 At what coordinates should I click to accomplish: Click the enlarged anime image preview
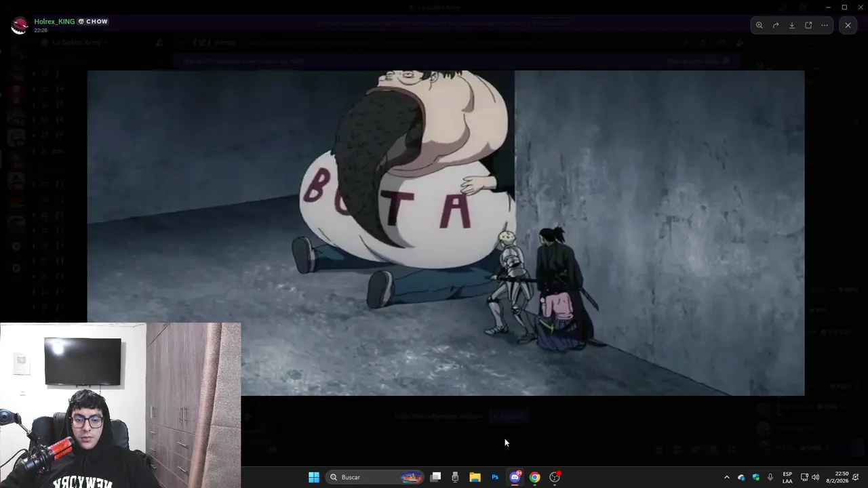[446, 232]
